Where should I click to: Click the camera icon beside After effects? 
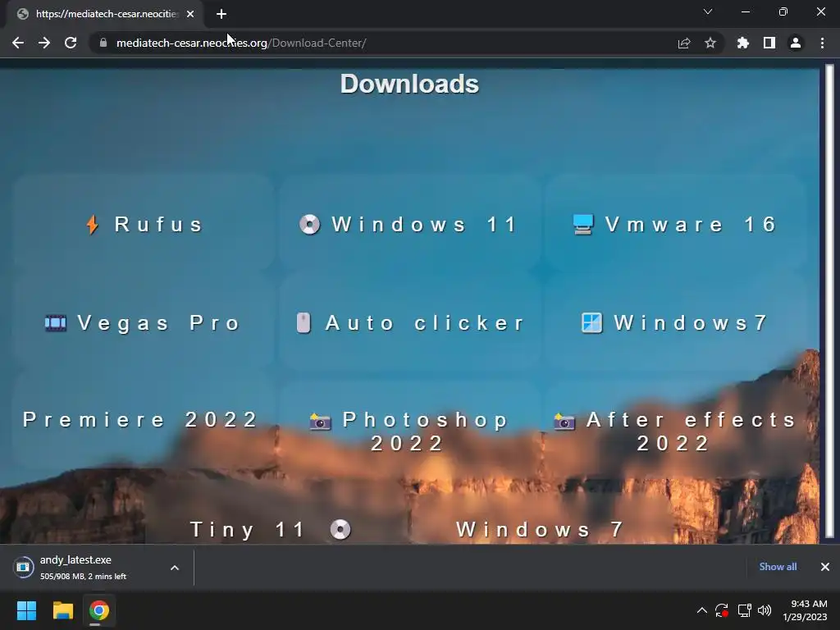(564, 422)
